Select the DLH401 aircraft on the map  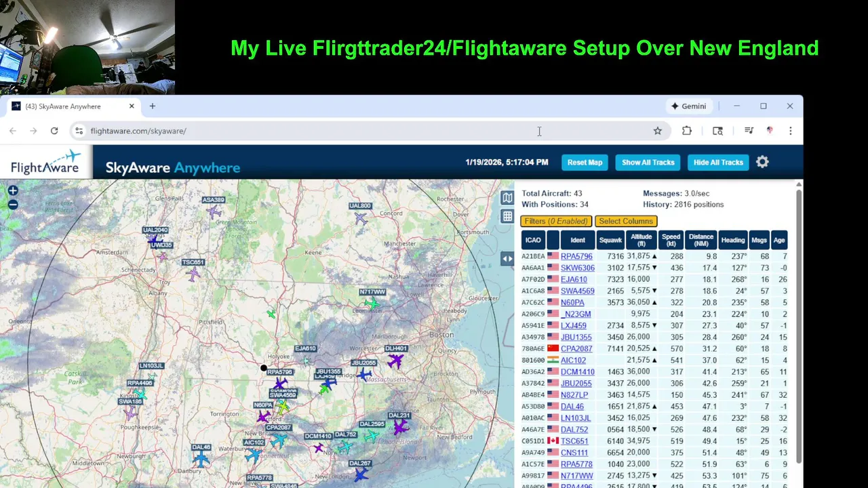click(395, 361)
